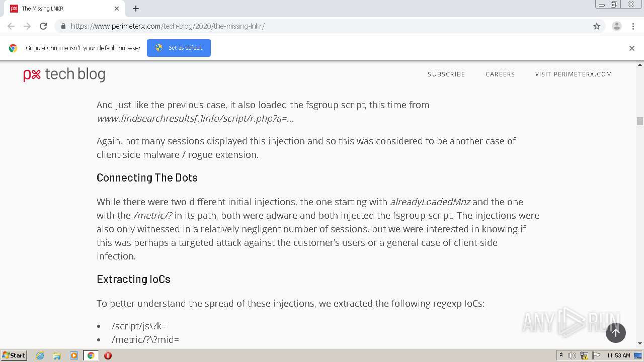Viewport: 644px width, 362px height.
Task: Click the Connecting The Dots heading
Action: [x=147, y=178]
